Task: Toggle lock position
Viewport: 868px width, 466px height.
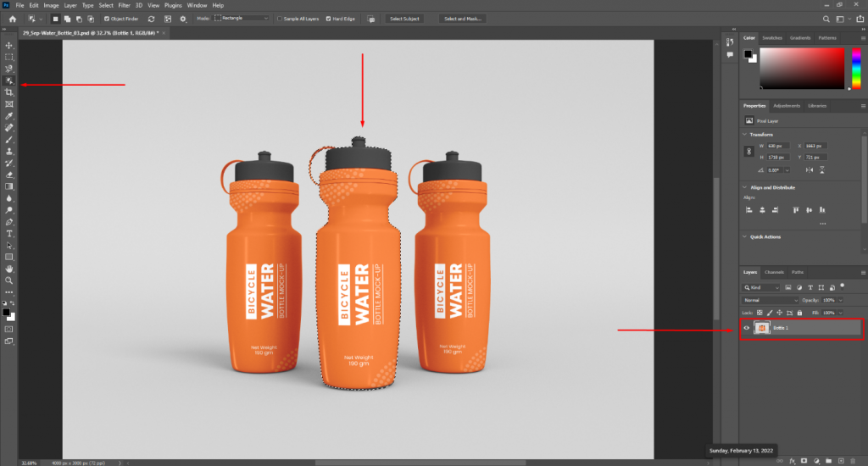Action: point(780,313)
